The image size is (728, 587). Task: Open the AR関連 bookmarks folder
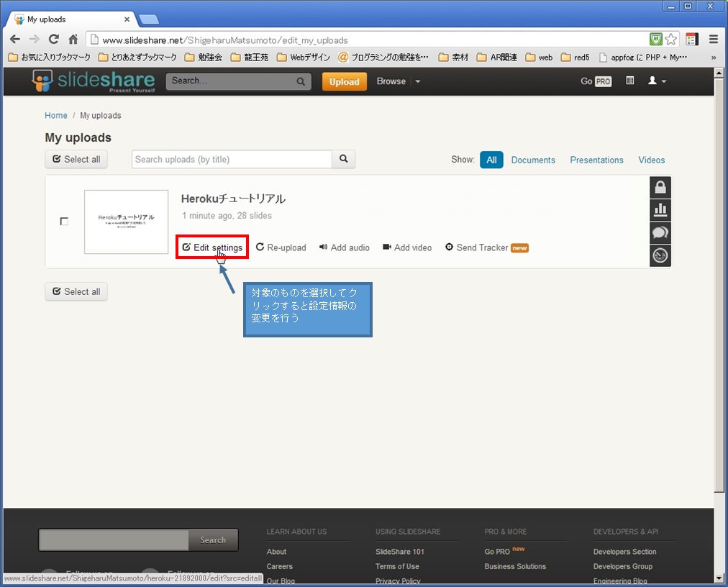(x=497, y=58)
